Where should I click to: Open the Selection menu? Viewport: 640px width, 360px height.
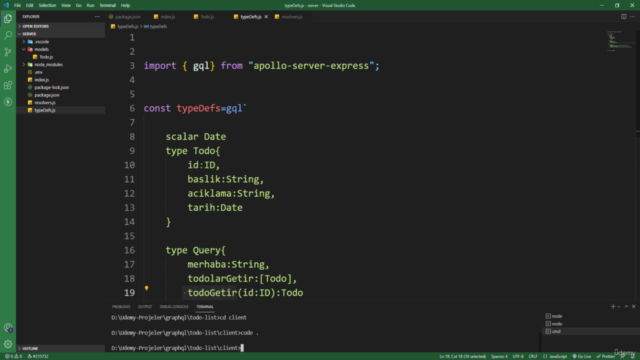[47, 5]
